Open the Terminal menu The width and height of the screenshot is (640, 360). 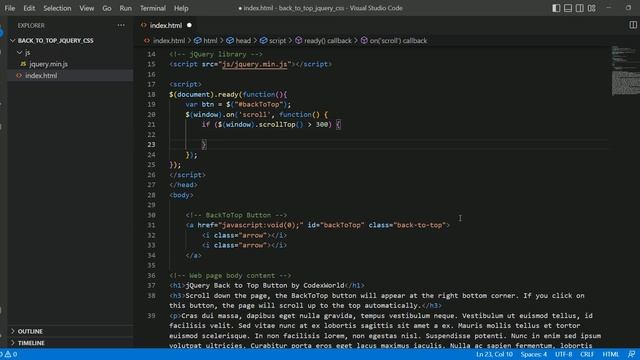(153, 8)
